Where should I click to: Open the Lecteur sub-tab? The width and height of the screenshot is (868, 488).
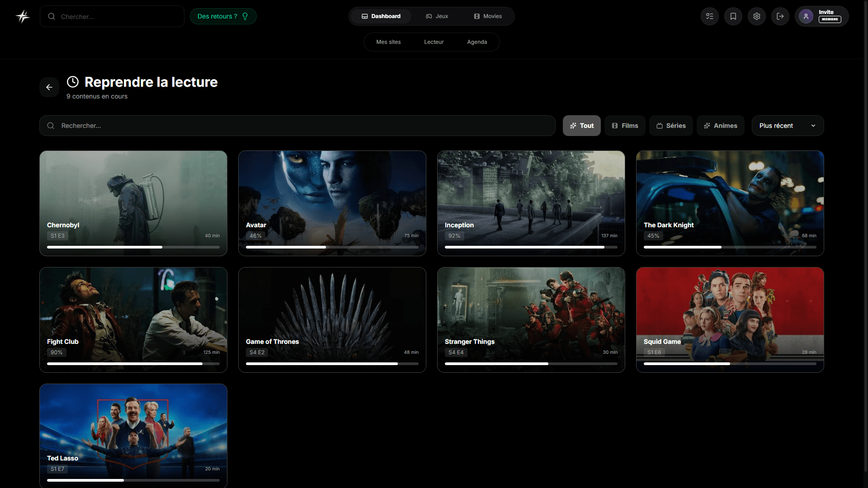[x=434, y=42]
